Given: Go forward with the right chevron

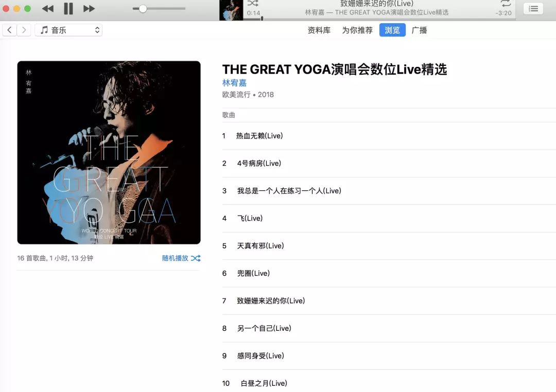Looking at the screenshot, I should pyautogui.click(x=24, y=30).
